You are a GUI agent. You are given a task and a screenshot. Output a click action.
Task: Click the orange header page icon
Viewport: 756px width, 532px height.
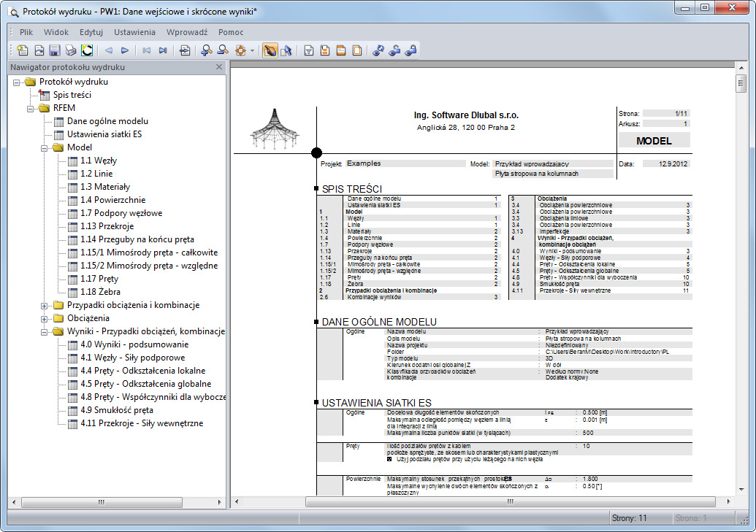click(x=341, y=50)
